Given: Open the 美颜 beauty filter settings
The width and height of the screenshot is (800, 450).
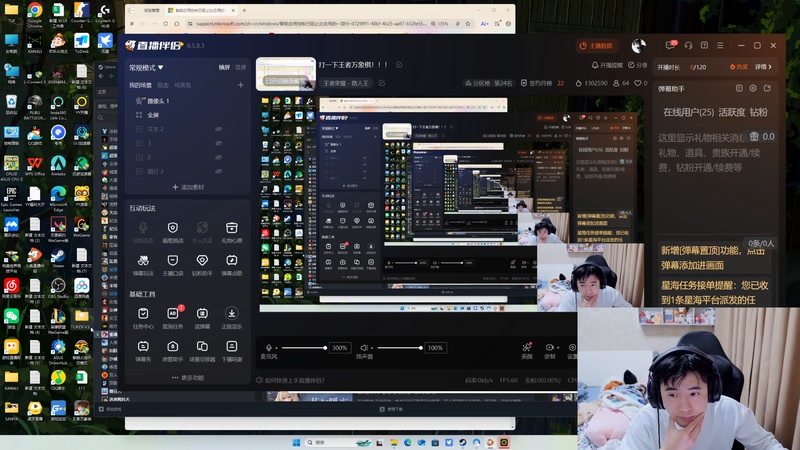Looking at the screenshot, I should (527, 351).
